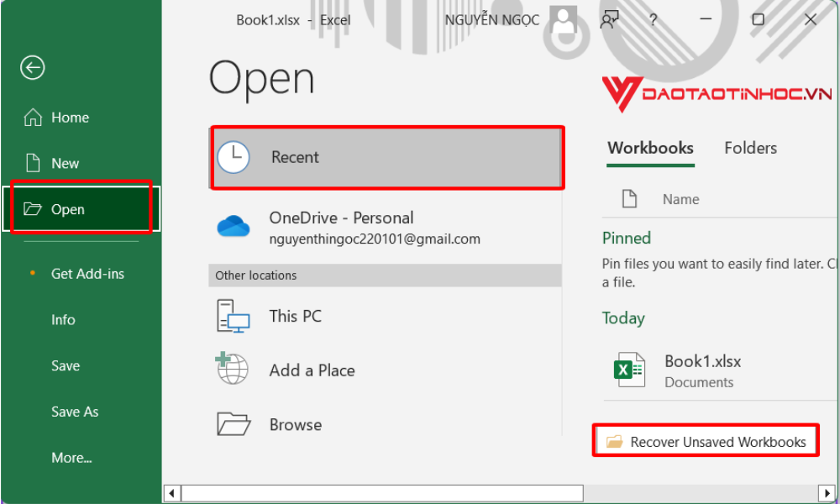
Task: Select the This PC location
Action: (385, 316)
